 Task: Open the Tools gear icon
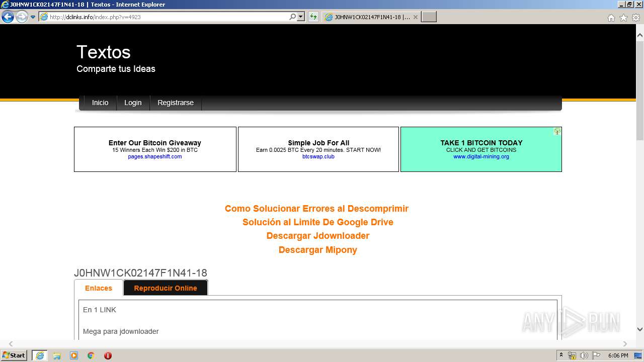[636, 18]
